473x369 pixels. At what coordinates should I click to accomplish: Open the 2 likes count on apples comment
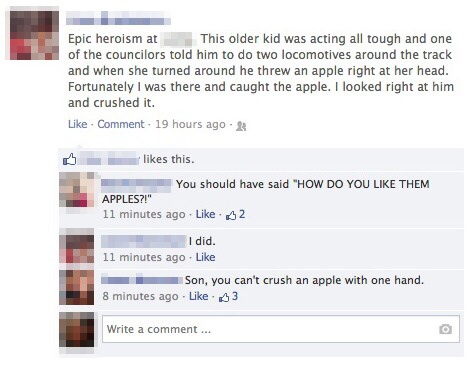coord(236,214)
